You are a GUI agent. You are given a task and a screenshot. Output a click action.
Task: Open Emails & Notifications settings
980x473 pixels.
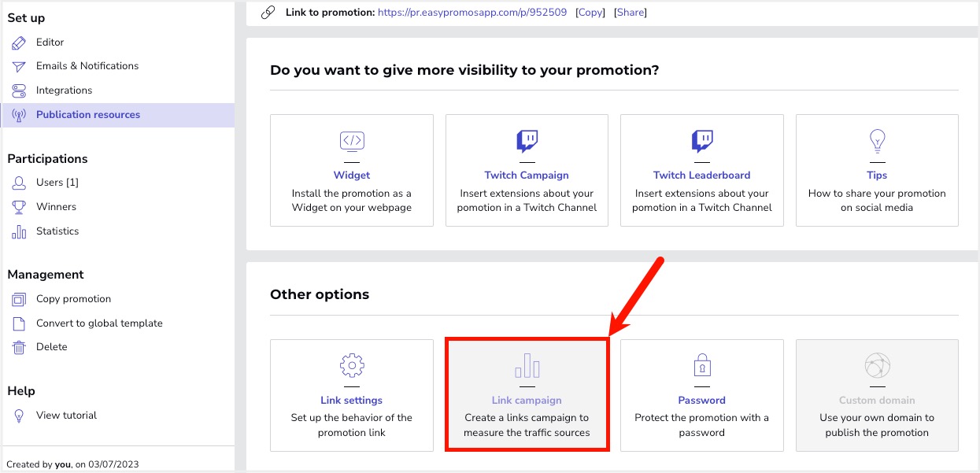(87, 66)
